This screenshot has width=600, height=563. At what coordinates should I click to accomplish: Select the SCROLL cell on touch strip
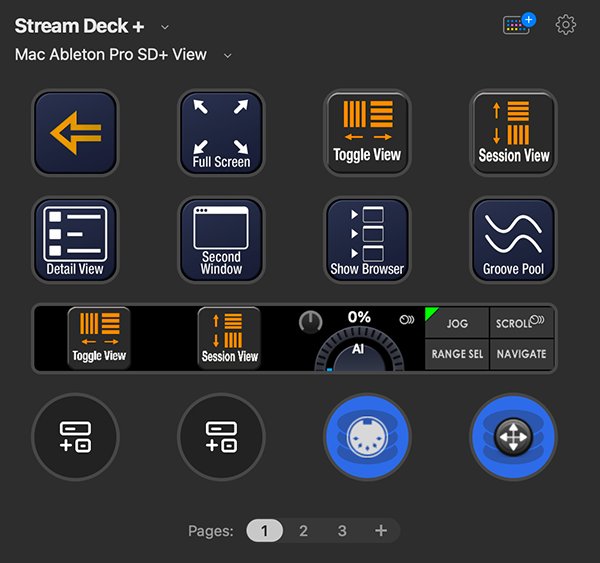coord(522,323)
